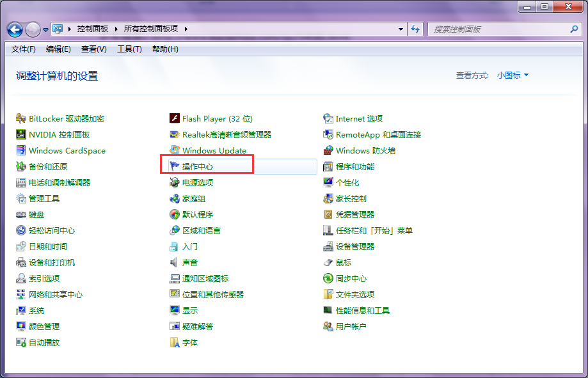Viewport: 588px width, 378px height.
Task: Open the 显示 display icon
Action: pos(175,310)
